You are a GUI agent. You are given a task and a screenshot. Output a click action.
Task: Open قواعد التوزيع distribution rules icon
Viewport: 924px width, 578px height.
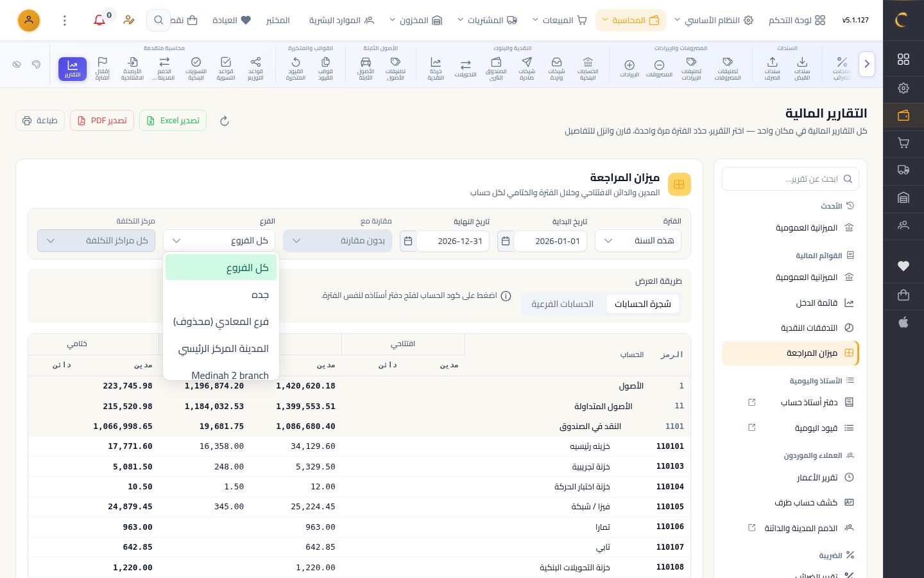pyautogui.click(x=255, y=69)
